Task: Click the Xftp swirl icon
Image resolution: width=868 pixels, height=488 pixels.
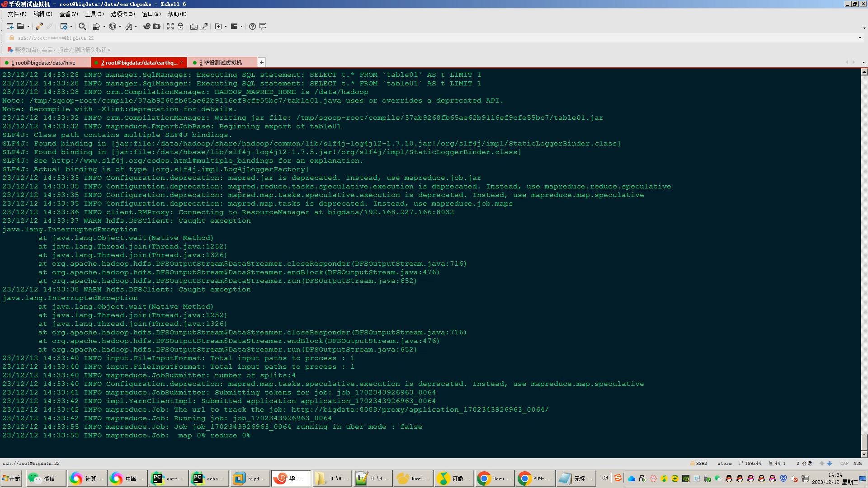Action: coord(146,26)
